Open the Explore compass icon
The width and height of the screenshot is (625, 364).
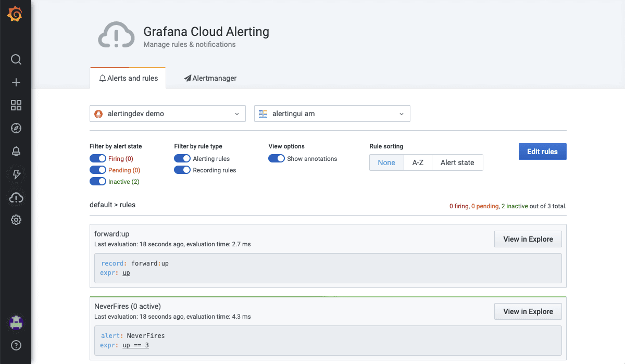[16, 128]
